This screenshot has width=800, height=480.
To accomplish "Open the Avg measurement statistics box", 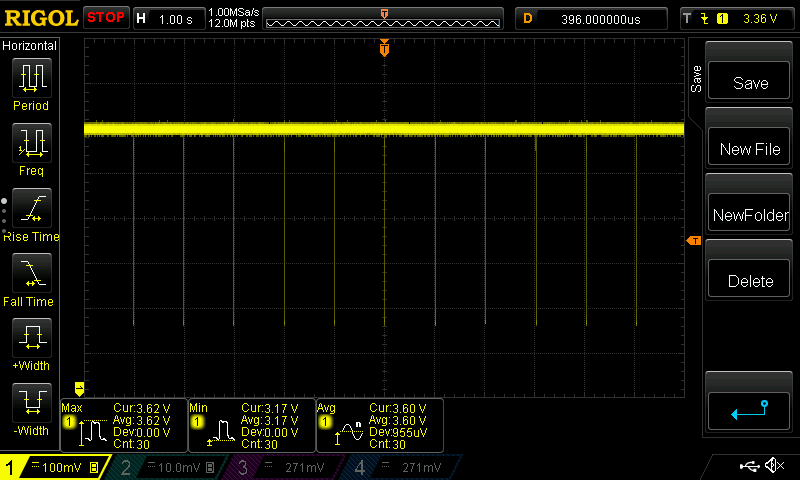I will (x=380, y=425).
